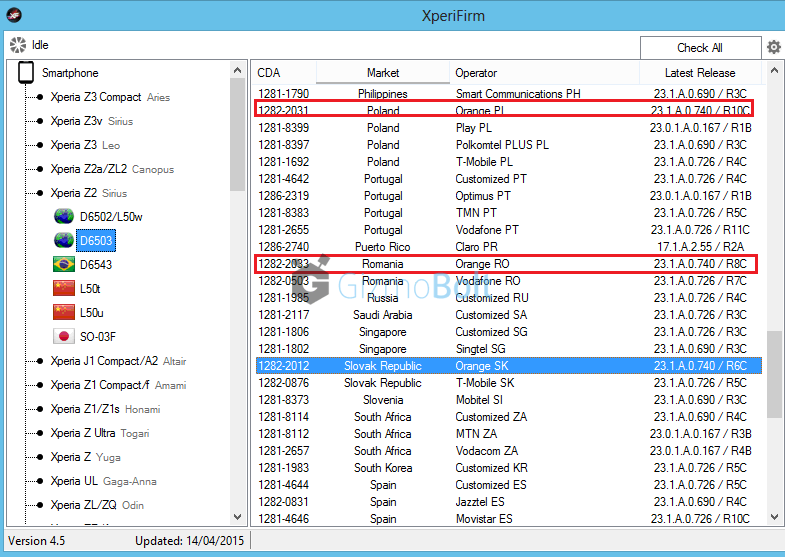Viewport: 785px width, 557px height.
Task: Select the Claro PR firmware row
Action: coord(509,247)
